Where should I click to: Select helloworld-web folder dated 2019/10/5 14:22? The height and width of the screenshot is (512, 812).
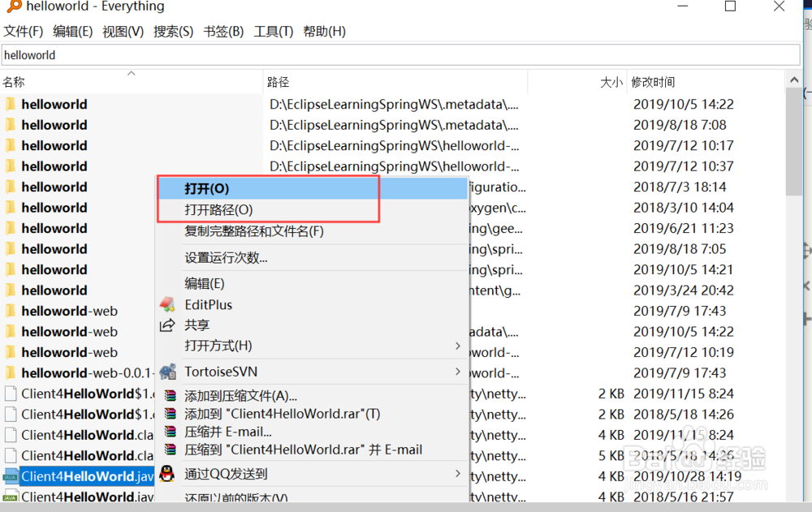point(69,331)
